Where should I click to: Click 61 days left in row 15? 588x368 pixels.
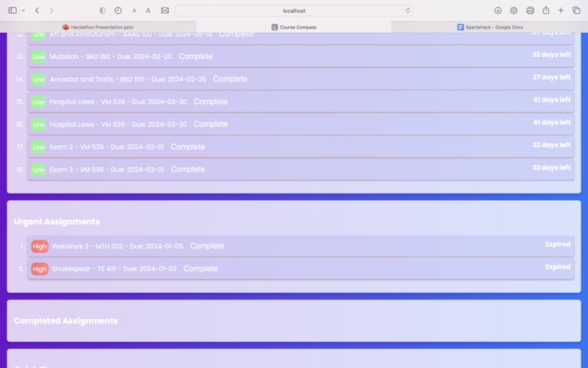click(x=552, y=99)
